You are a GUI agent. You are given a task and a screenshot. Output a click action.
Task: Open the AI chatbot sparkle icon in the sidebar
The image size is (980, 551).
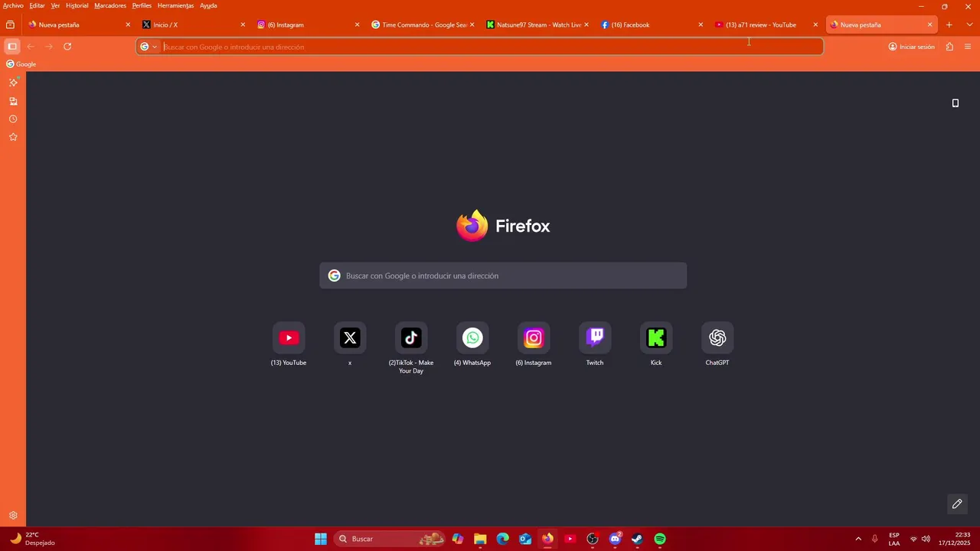pyautogui.click(x=13, y=82)
